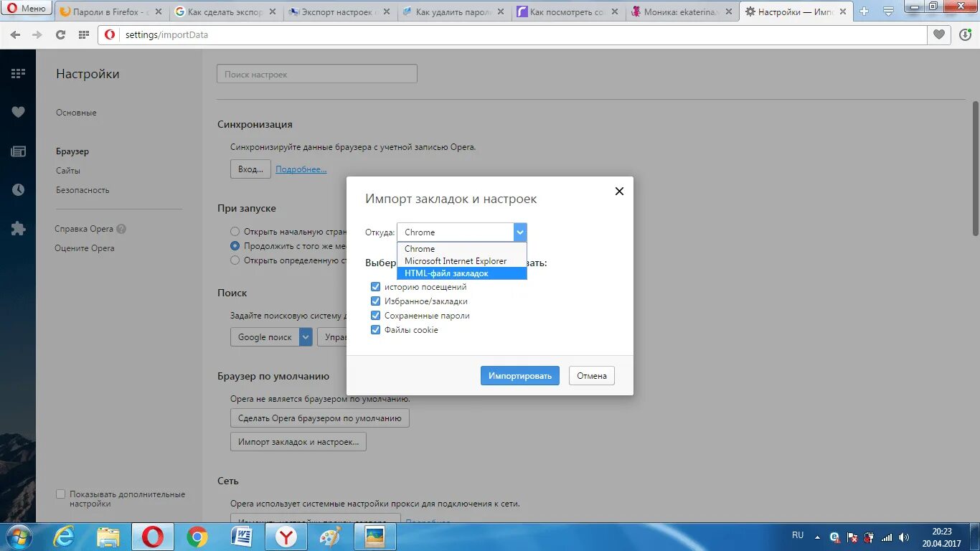
Task: Switch to the Как удалить пароли tab
Action: tap(453, 11)
